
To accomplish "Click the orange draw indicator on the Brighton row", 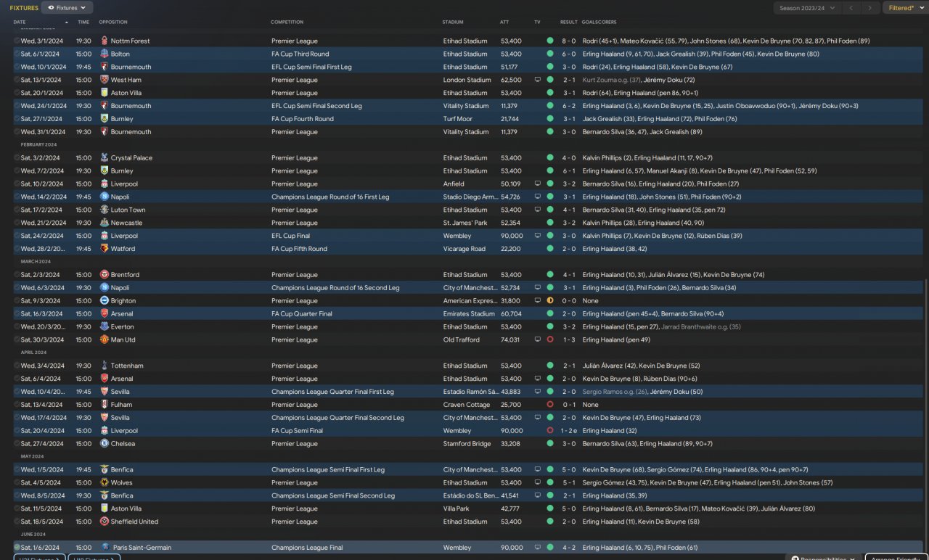I will point(550,301).
